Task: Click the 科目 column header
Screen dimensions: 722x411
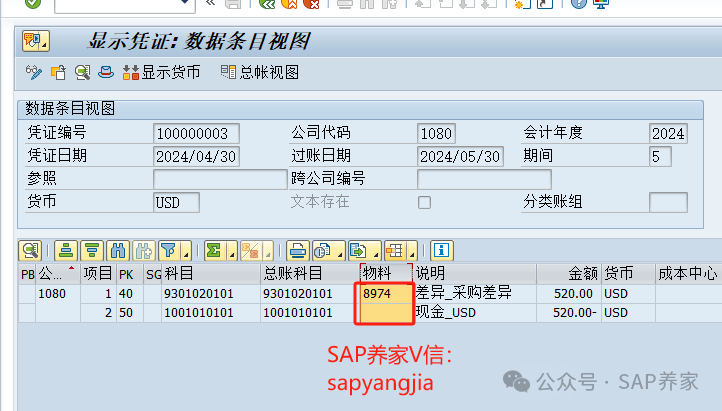Action: tap(211, 274)
